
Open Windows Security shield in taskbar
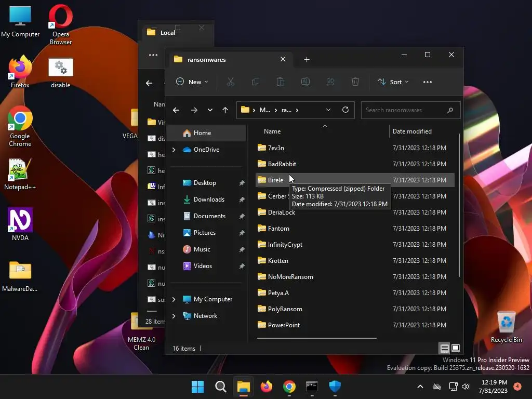click(x=335, y=387)
